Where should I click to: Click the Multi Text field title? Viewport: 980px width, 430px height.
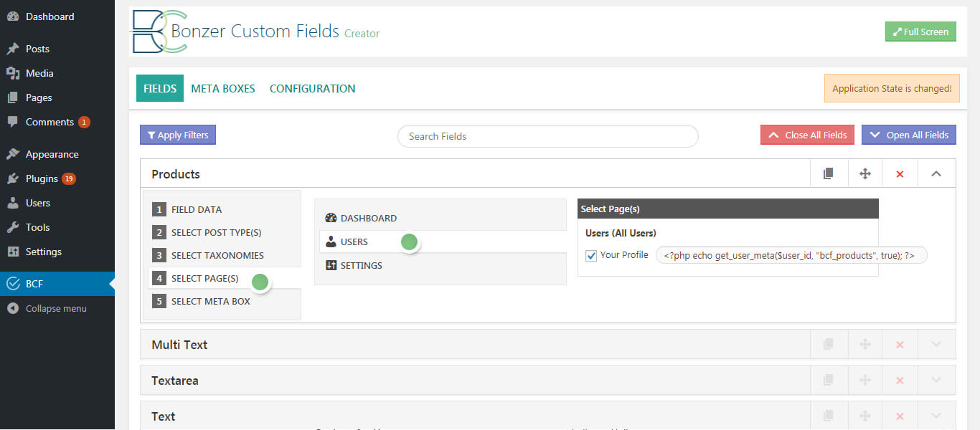179,345
